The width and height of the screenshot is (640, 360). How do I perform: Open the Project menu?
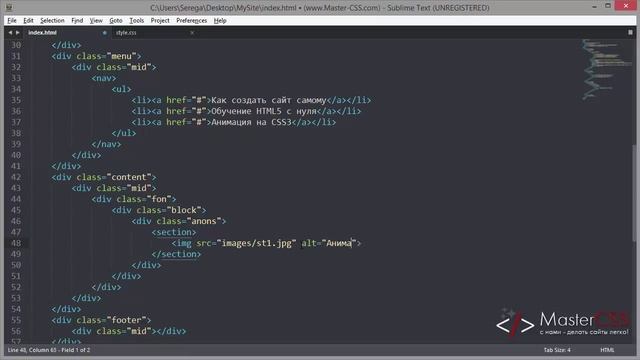[160, 20]
